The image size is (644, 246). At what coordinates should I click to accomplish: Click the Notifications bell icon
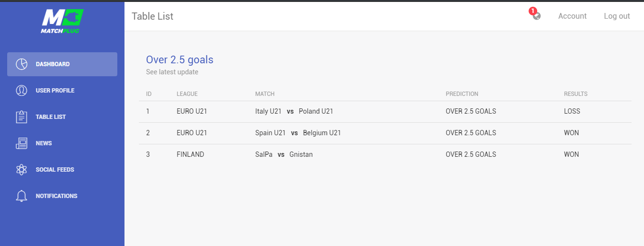pos(22,196)
